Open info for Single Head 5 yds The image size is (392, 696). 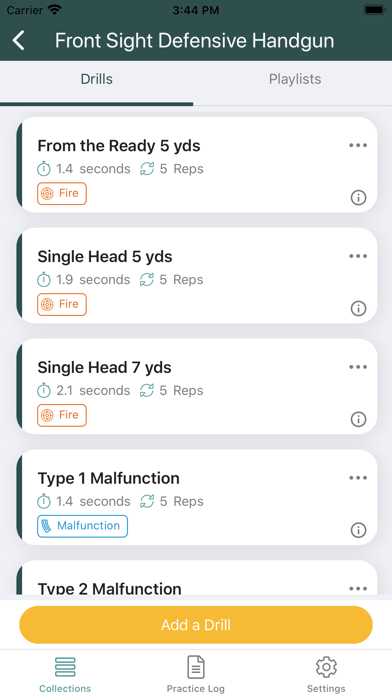click(x=358, y=308)
